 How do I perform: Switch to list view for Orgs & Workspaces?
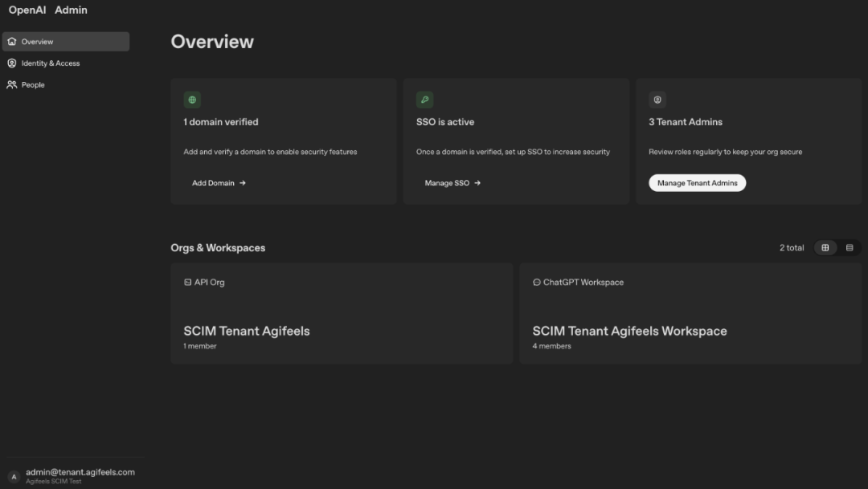(x=850, y=248)
